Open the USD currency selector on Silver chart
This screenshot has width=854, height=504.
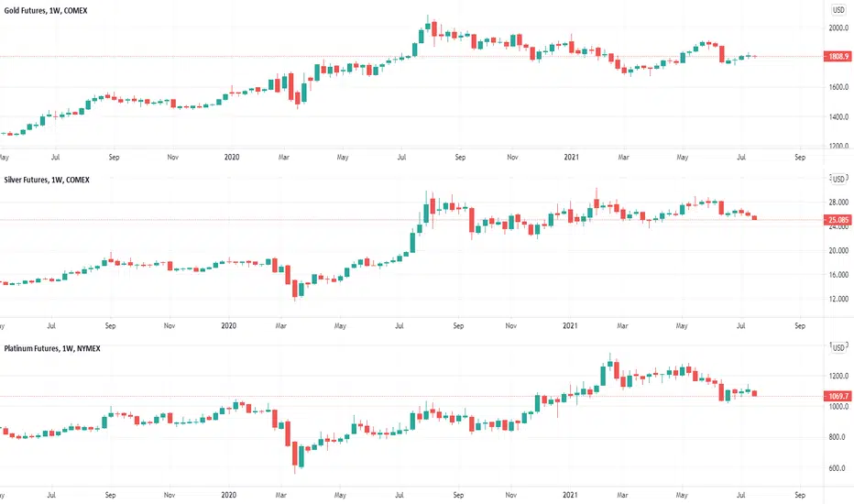(838, 179)
